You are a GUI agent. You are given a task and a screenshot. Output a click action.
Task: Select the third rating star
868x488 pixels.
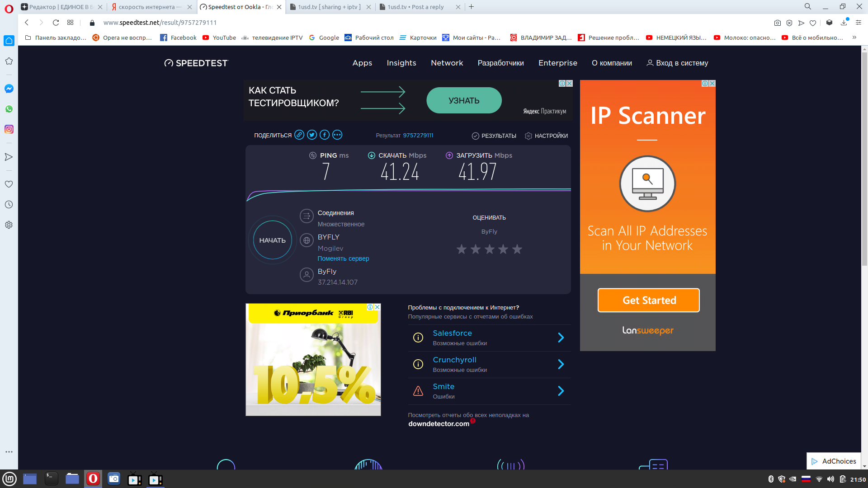tap(489, 249)
